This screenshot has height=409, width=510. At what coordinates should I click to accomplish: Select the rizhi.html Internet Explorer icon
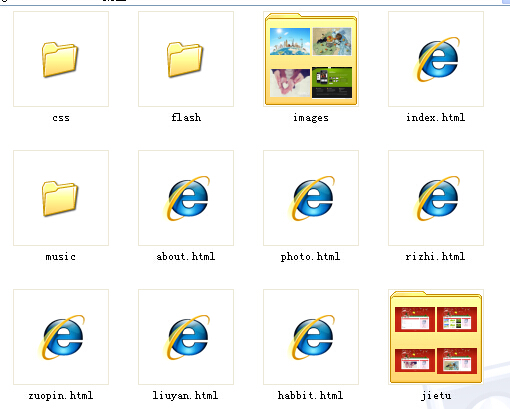[x=437, y=198]
